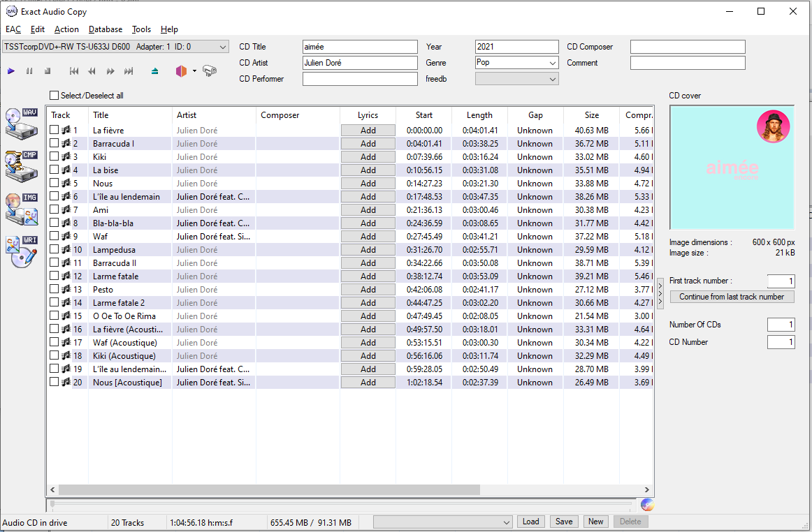Click the WAV uncompressed copy icon
Viewport: 812px width, 532px height.
(x=22, y=124)
